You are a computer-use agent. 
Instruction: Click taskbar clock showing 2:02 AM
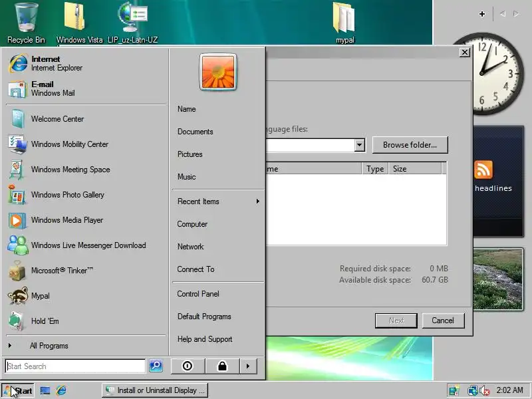pyautogui.click(x=509, y=390)
